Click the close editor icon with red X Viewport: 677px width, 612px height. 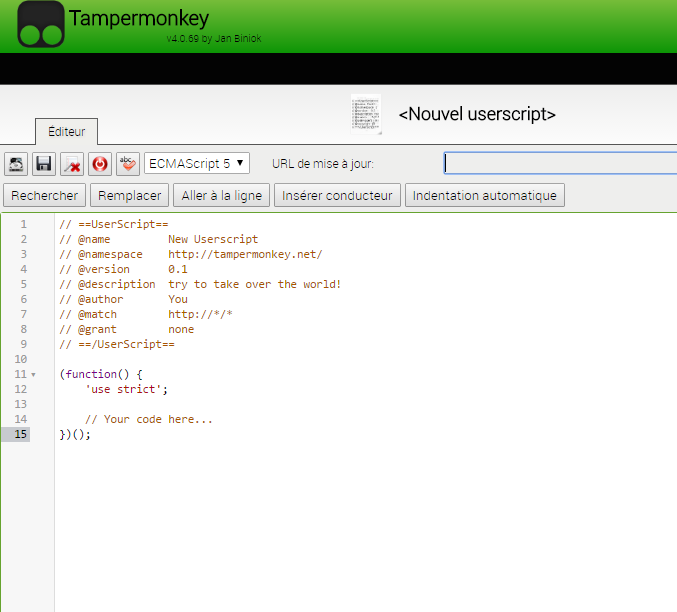tap(72, 163)
